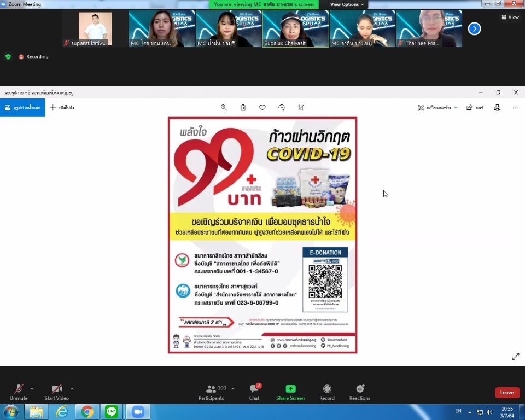This screenshot has height=420, width=525.
Task: Delete the photo with trash icon
Action: tap(243, 108)
